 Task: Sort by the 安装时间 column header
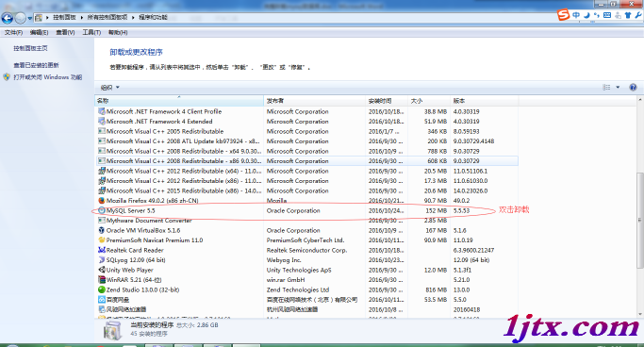pyautogui.click(x=387, y=101)
